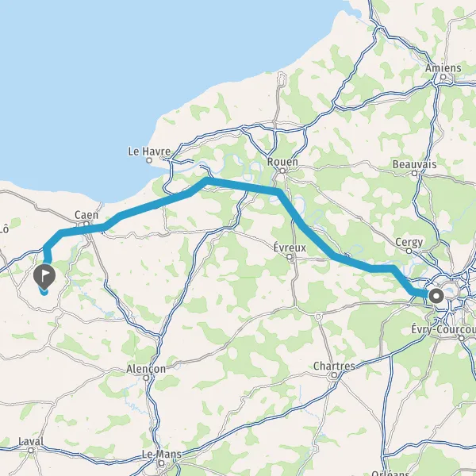
Task: Click the Évreux city marker dot
Action: pyautogui.click(x=290, y=257)
